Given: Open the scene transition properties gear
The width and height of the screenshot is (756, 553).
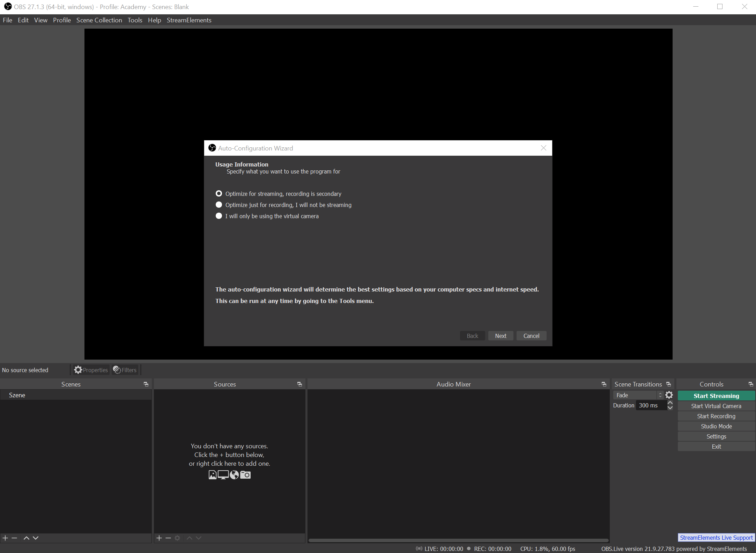Looking at the screenshot, I should point(669,395).
